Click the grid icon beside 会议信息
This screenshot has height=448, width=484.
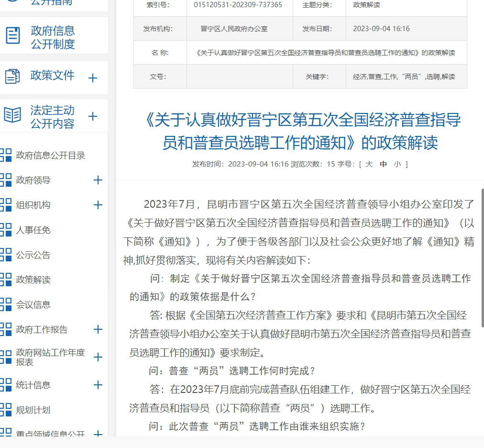click(6, 304)
